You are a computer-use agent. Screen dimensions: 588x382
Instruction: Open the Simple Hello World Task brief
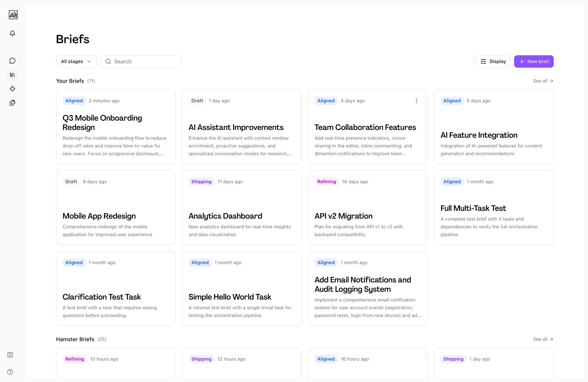coord(242,289)
